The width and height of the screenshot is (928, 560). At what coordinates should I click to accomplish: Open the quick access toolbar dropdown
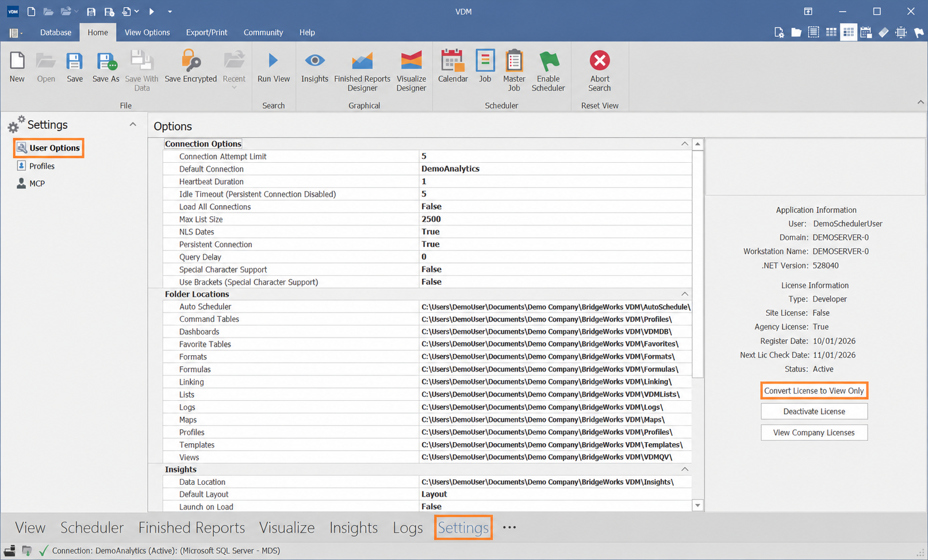click(x=170, y=11)
